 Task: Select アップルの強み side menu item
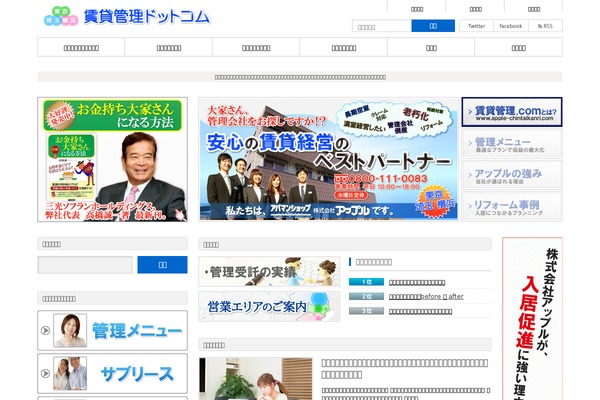point(512,175)
